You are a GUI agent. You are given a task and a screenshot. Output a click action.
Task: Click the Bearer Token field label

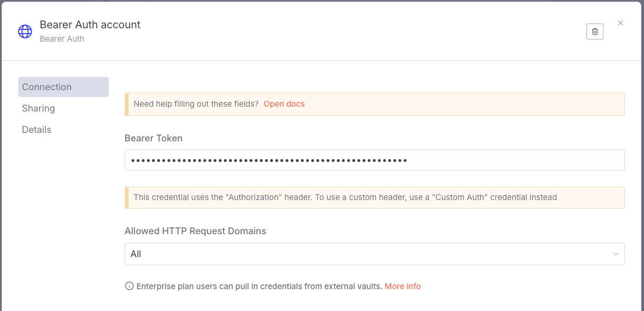tap(154, 138)
